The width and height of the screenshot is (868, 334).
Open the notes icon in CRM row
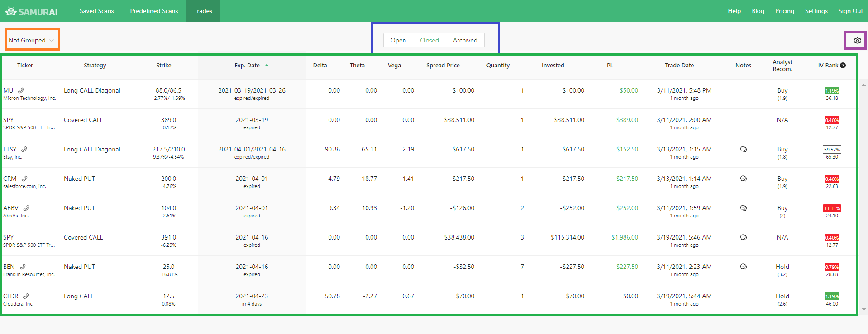(743, 179)
